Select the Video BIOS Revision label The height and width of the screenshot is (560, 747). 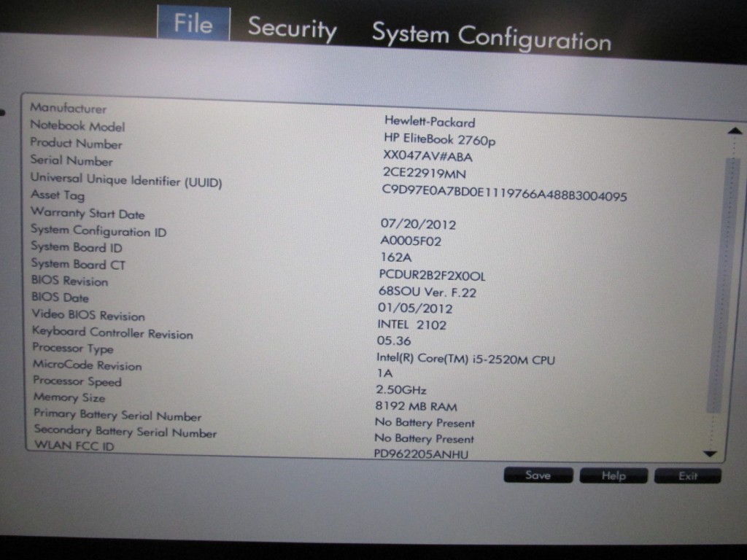(x=88, y=315)
